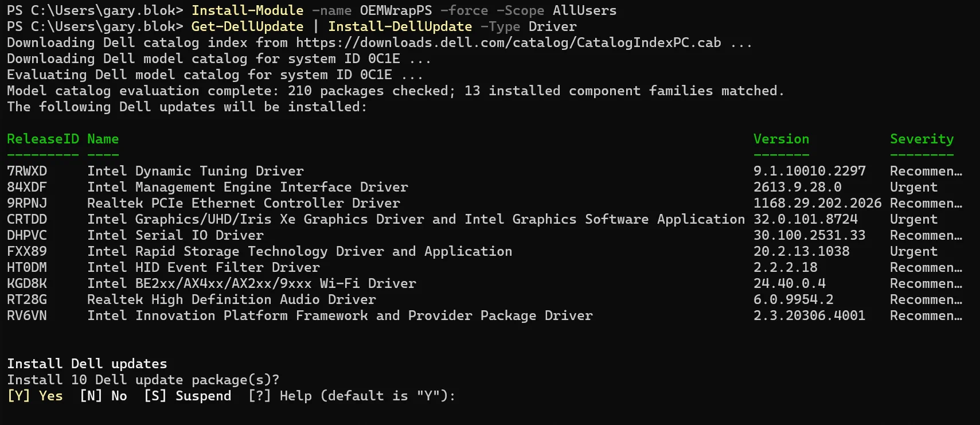The width and height of the screenshot is (980, 425).
Task: Click the ReleaseID column header
Action: click(43, 139)
